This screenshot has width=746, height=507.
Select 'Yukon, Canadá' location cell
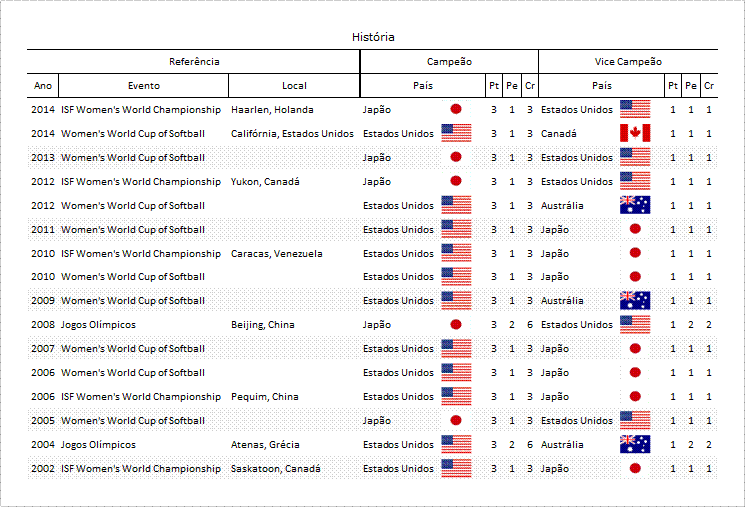point(265,182)
